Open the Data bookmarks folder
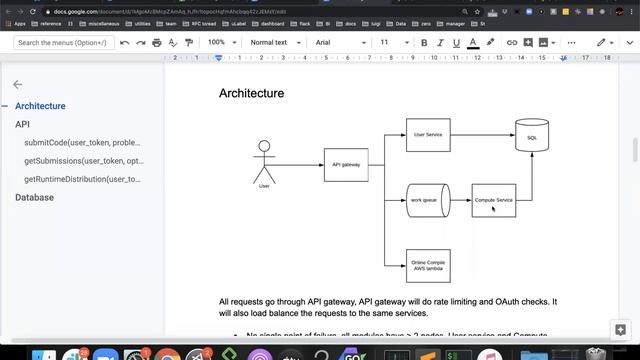This screenshot has height=360, width=640. click(396, 24)
